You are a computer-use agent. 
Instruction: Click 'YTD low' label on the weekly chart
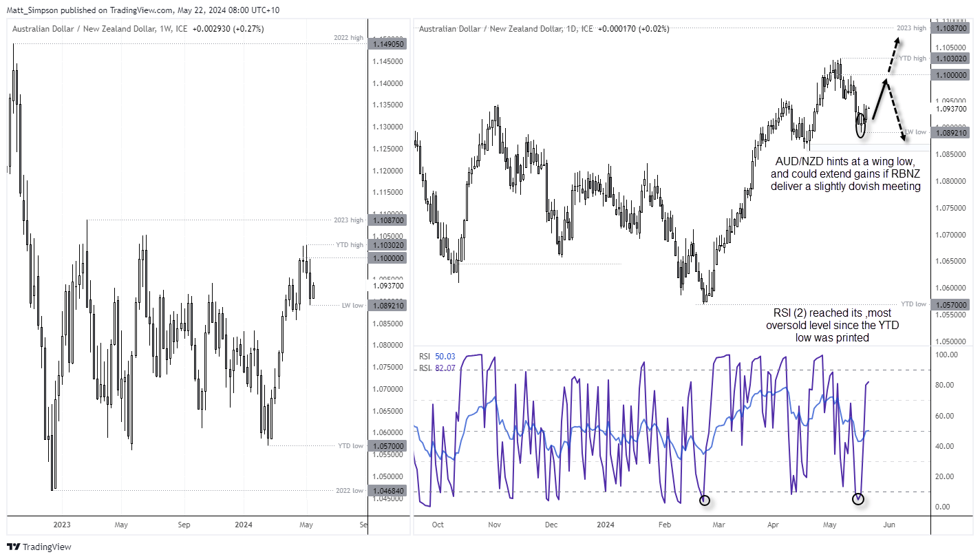(350, 446)
